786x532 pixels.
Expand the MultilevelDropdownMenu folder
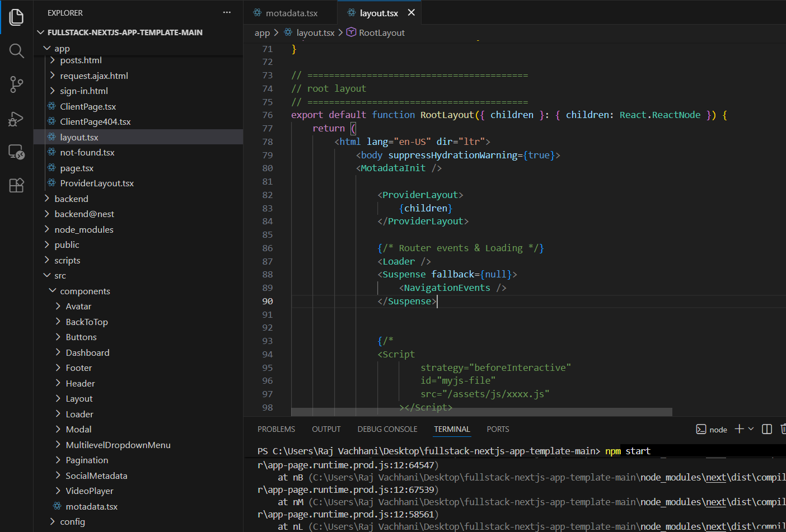coord(58,445)
